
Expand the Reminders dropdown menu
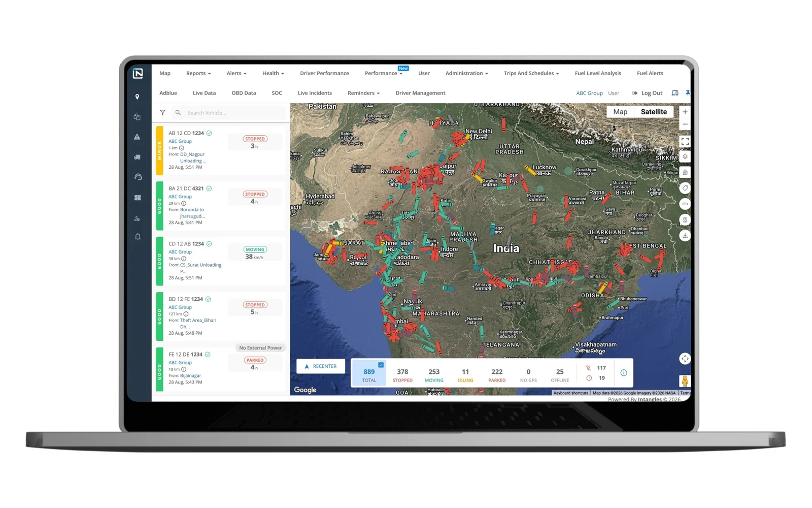coord(363,93)
